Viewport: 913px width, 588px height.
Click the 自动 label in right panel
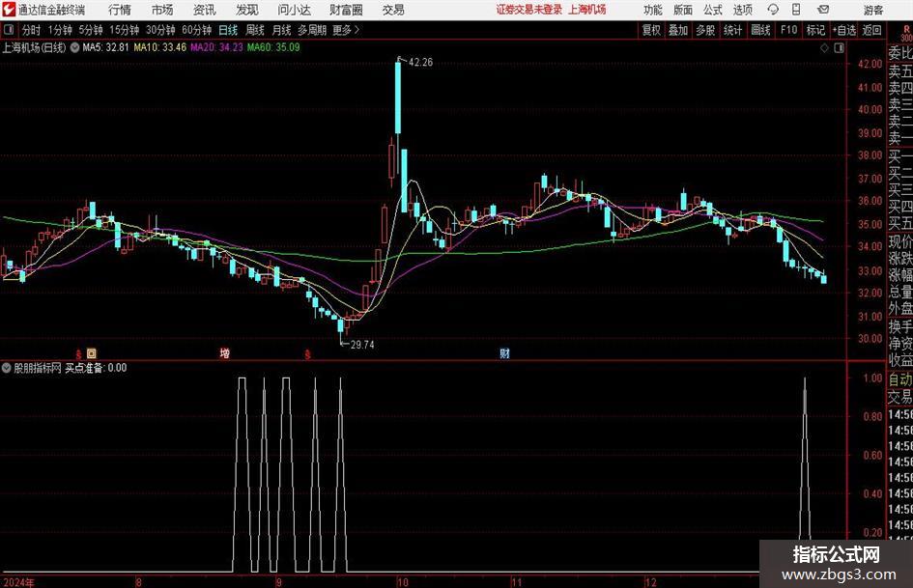tap(900, 379)
